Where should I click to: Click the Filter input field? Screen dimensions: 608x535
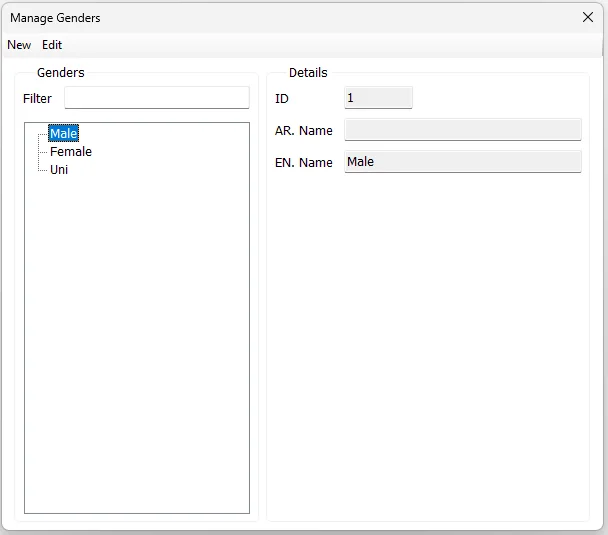click(157, 98)
